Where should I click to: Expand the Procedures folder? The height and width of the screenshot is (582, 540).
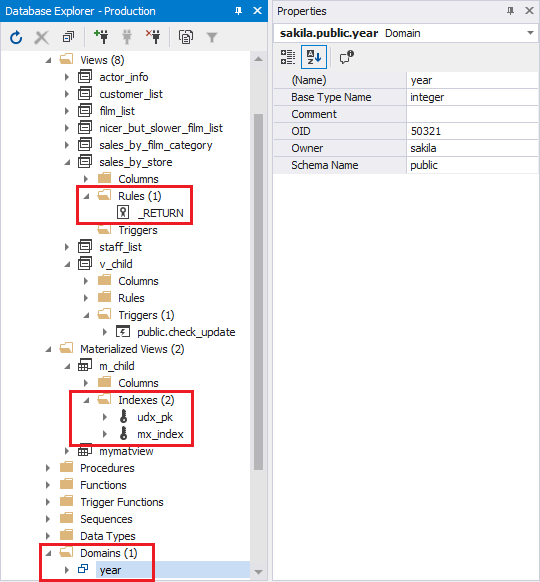click(48, 468)
